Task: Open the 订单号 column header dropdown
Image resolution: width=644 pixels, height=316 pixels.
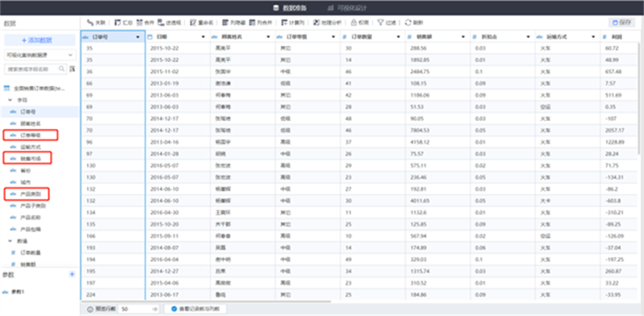Action: [x=137, y=37]
